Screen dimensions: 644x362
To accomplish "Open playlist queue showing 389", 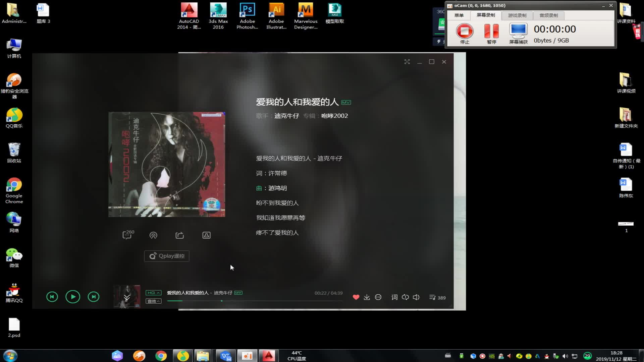I will click(437, 298).
